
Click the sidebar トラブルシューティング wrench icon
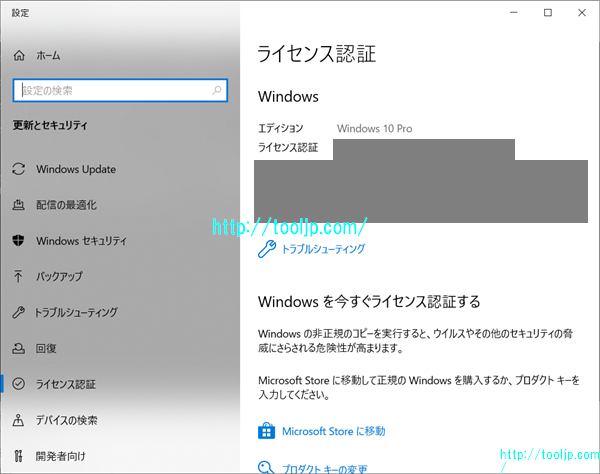point(18,313)
